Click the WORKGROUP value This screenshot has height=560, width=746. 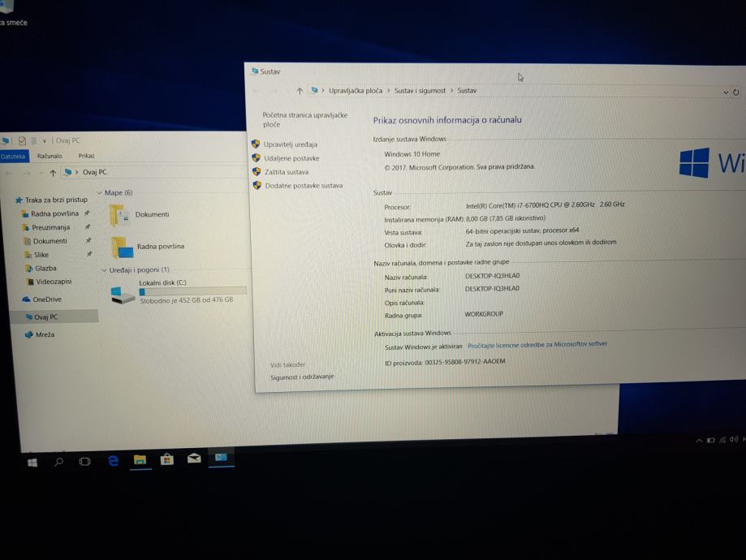tap(484, 314)
